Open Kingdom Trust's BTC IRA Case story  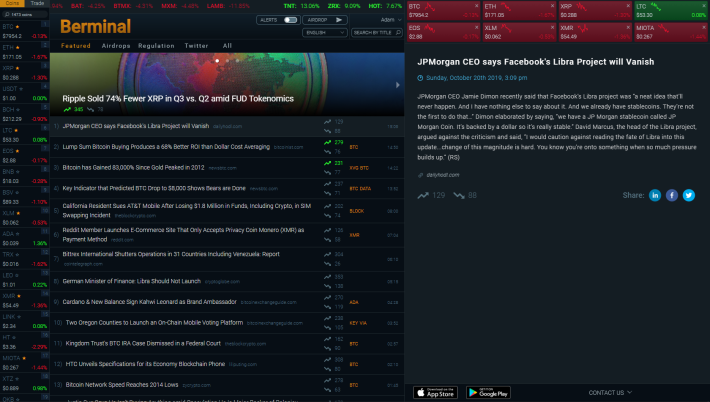click(143, 344)
